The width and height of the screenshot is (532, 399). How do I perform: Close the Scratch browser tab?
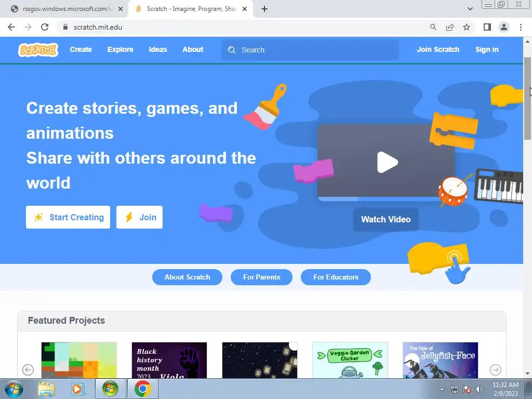245,9
